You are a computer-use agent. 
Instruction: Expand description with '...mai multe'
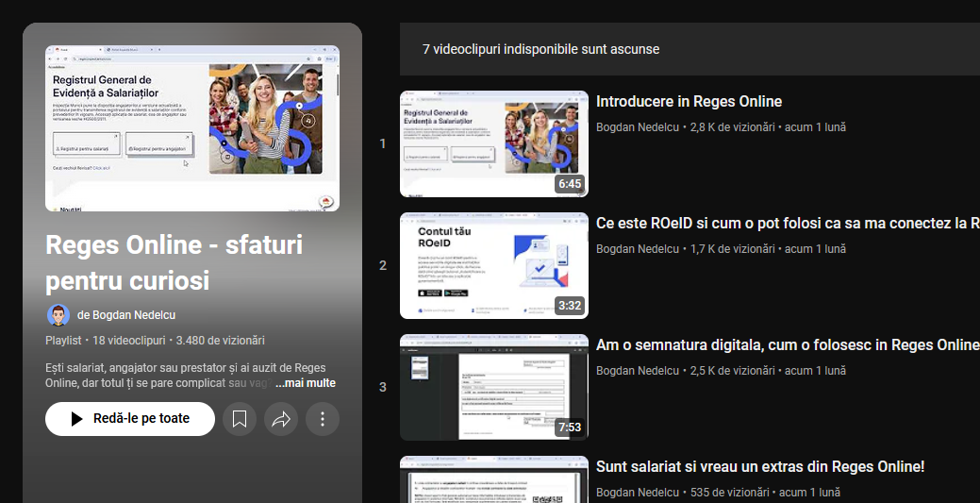[305, 383]
